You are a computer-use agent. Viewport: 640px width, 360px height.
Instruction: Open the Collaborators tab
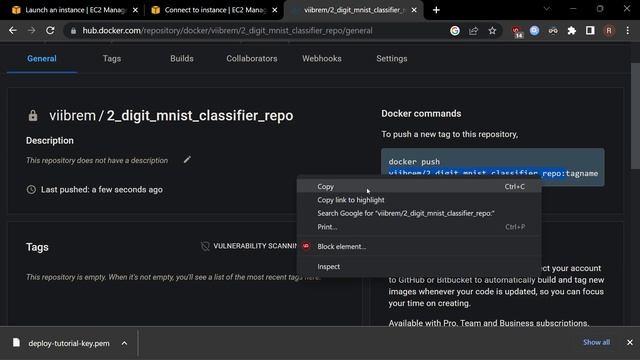coord(252,59)
